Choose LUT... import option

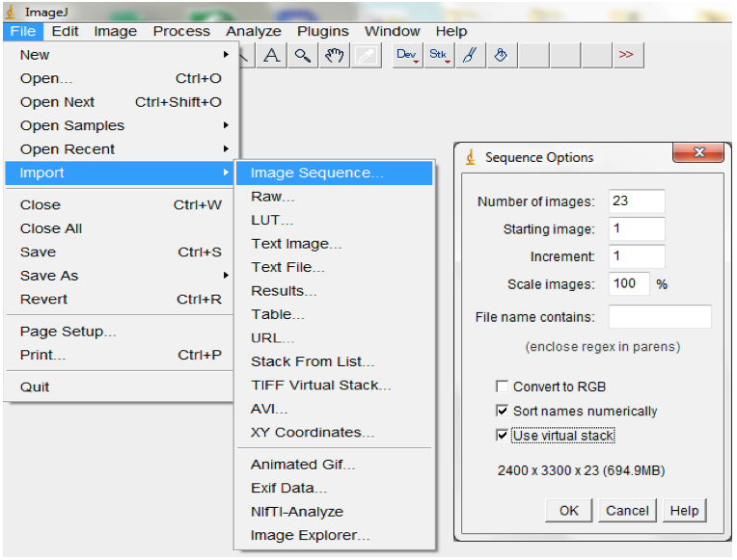(334, 221)
